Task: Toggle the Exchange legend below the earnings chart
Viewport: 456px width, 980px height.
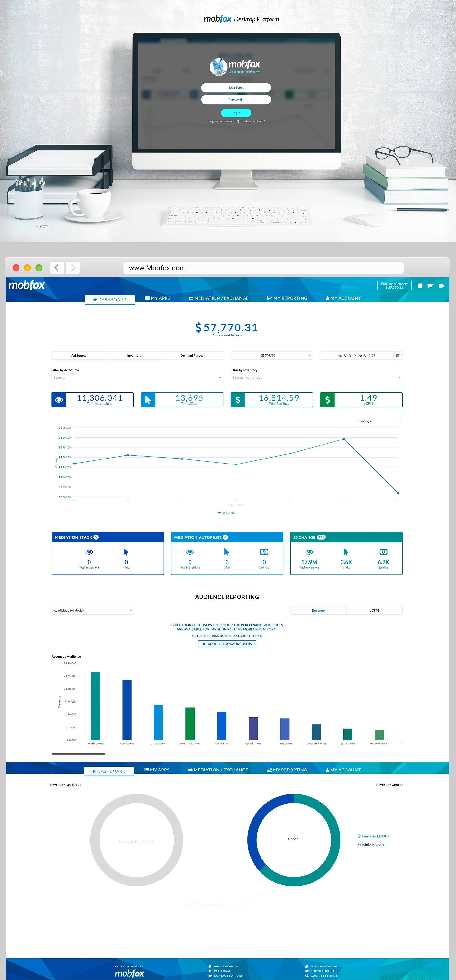Action: (x=226, y=512)
